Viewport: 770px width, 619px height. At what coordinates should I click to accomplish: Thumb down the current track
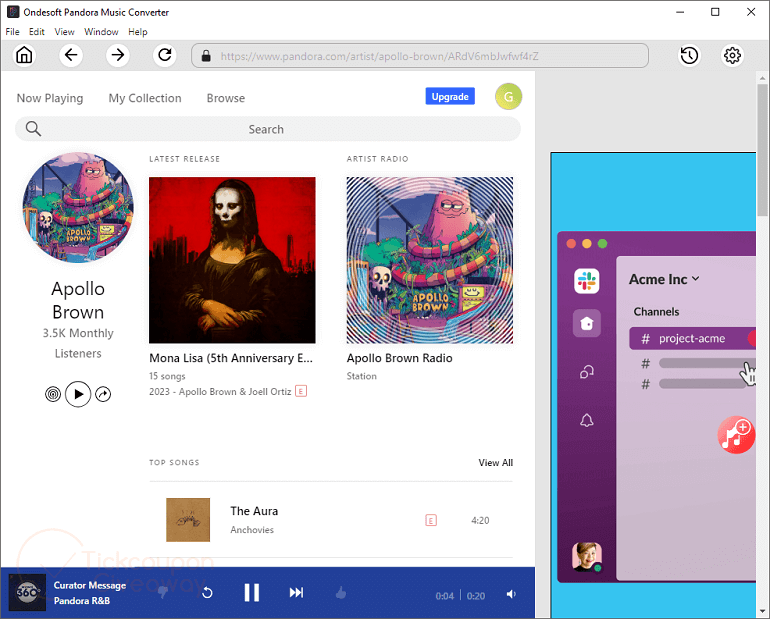point(163,593)
